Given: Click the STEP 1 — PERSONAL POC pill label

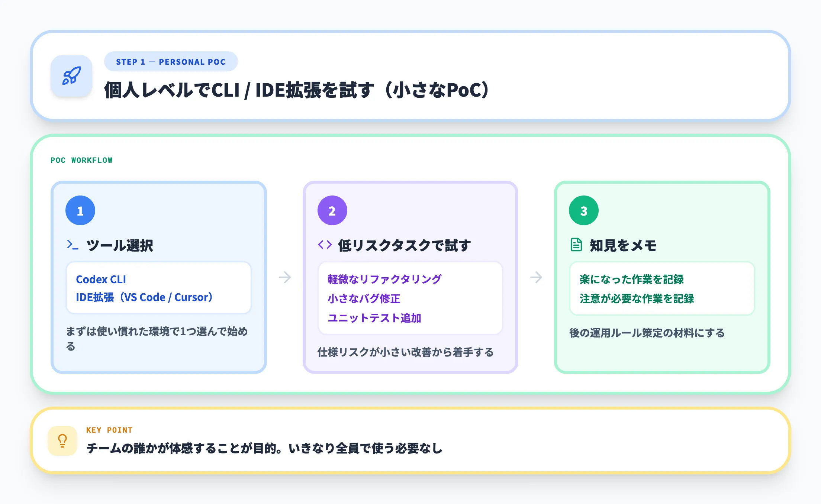Looking at the screenshot, I should (x=170, y=61).
